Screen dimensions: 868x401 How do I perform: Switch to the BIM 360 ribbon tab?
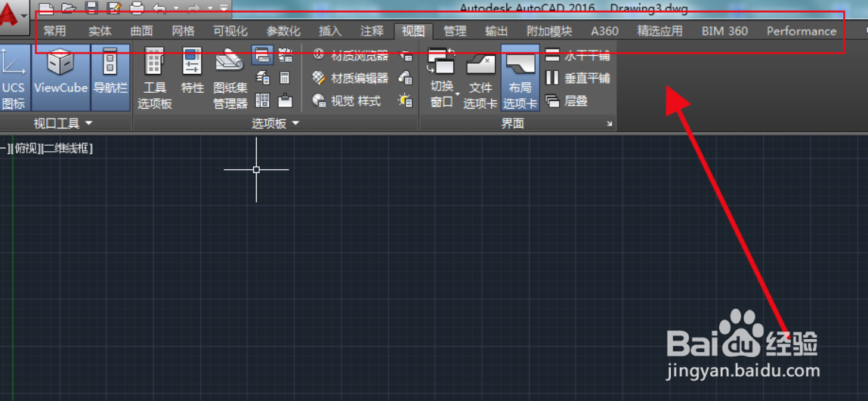[x=724, y=31]
